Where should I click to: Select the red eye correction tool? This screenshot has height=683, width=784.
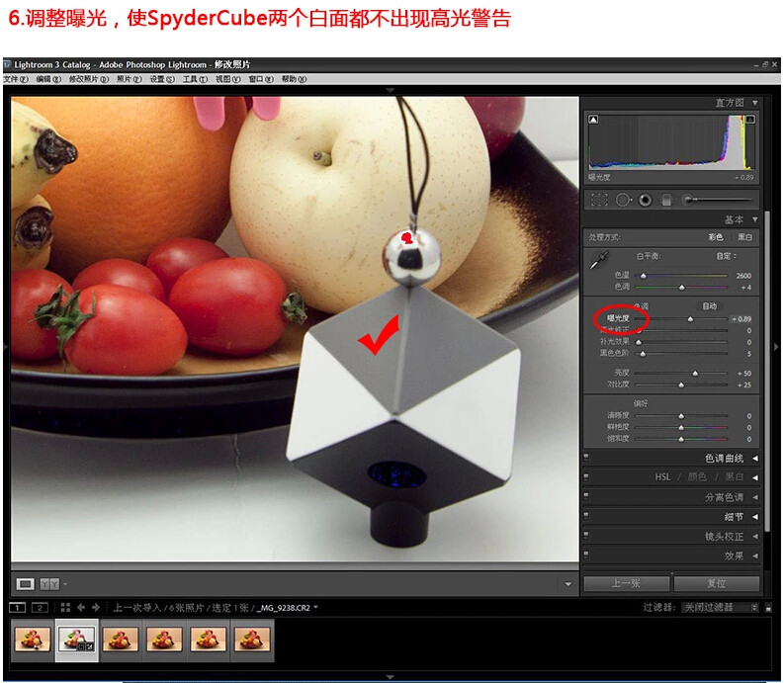[x=646, y=200]
